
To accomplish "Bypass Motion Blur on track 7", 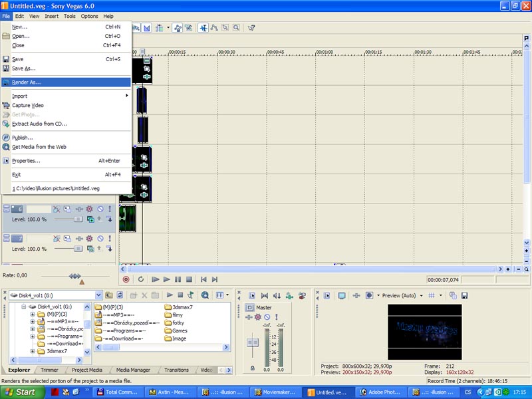I will coord(57,239).
